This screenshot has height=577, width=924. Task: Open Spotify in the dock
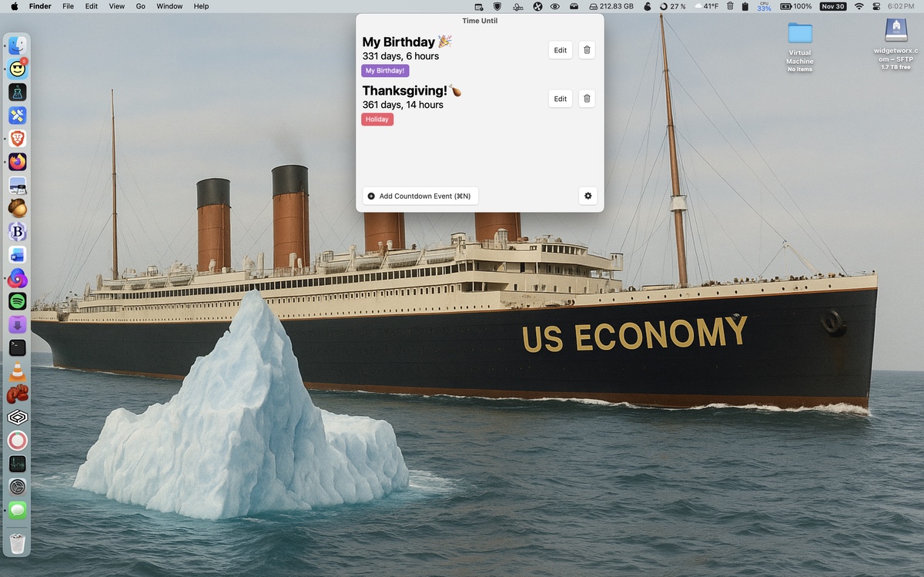pos(18,301)
